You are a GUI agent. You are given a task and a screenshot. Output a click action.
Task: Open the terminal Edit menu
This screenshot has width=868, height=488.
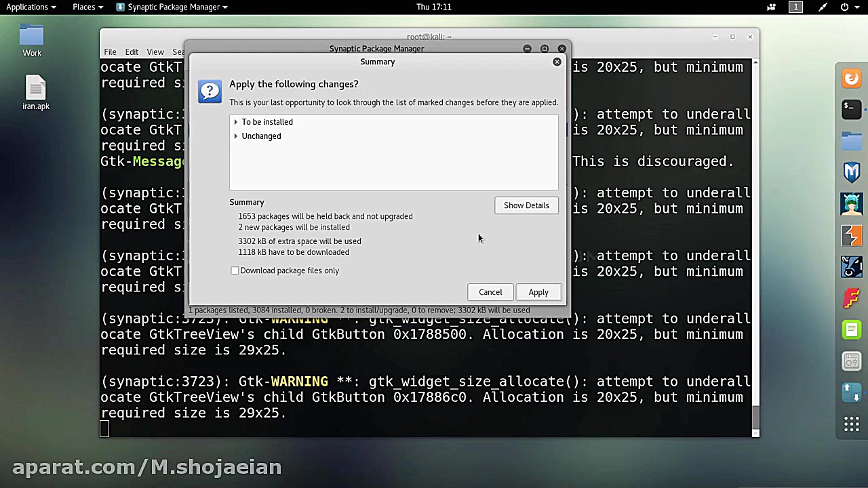132,52
